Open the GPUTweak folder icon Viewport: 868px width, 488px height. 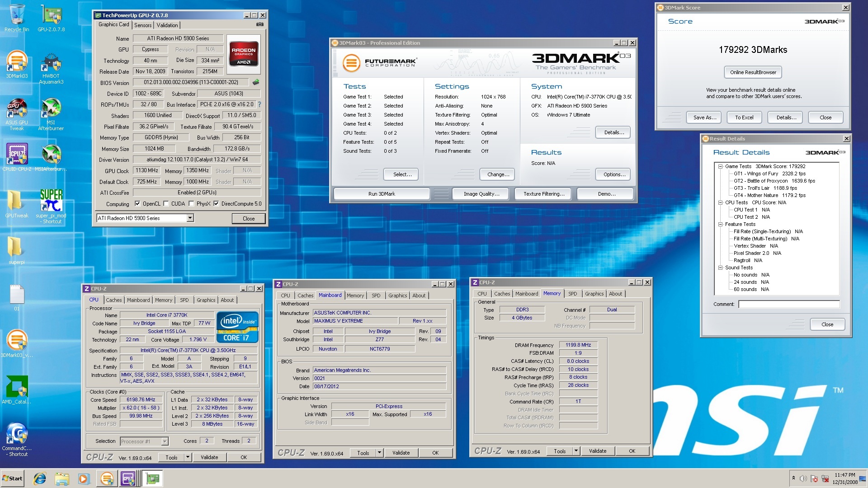click(17, 203)
